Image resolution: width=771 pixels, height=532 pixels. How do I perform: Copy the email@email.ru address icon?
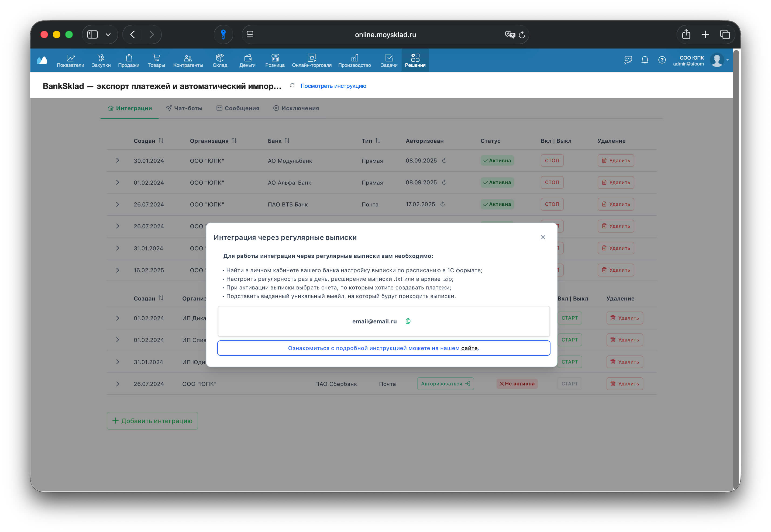408,321
